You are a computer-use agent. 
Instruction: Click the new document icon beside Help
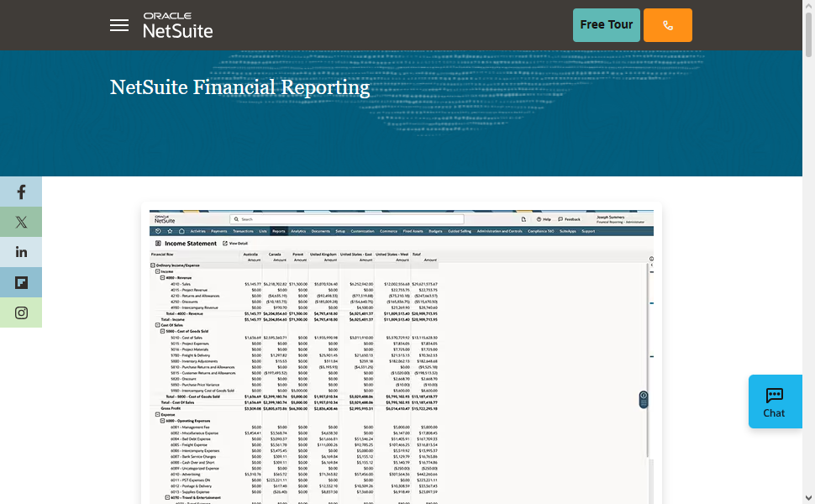pyautogui.click(x=523, y=219)
